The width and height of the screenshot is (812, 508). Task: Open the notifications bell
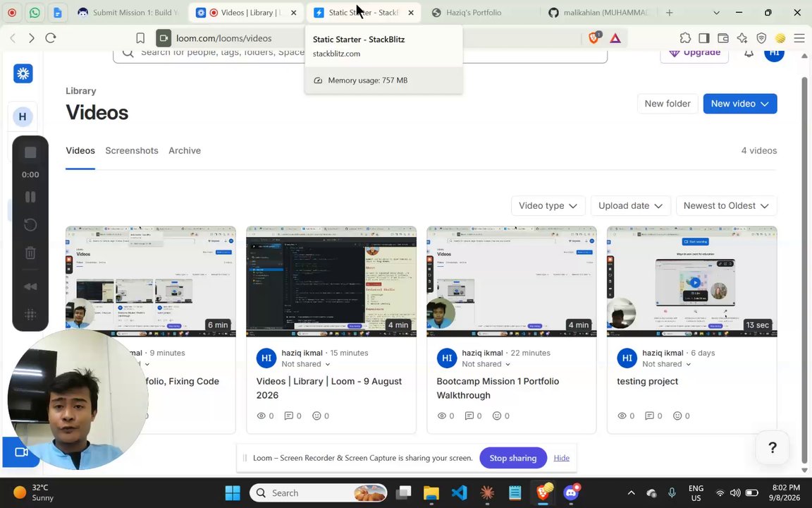[x=749, y=53]
